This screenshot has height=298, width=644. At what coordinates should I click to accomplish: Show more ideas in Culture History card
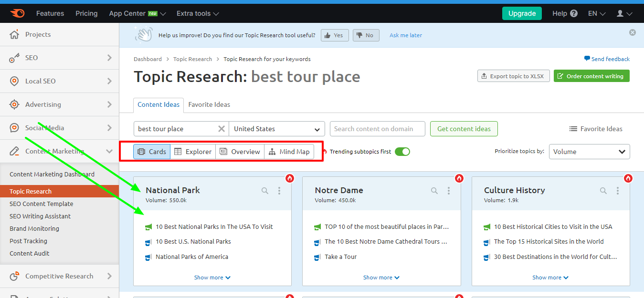(x=550, y=277)
